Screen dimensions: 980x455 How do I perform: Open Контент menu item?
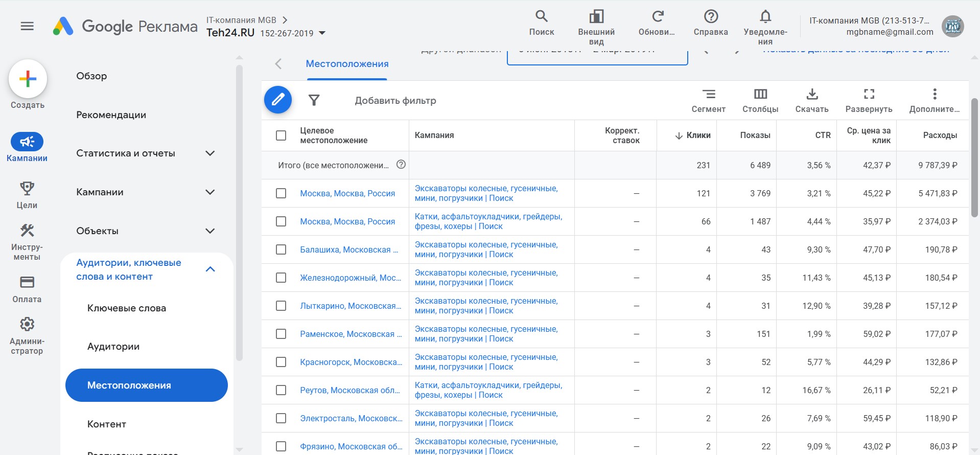tap(107, 424)
